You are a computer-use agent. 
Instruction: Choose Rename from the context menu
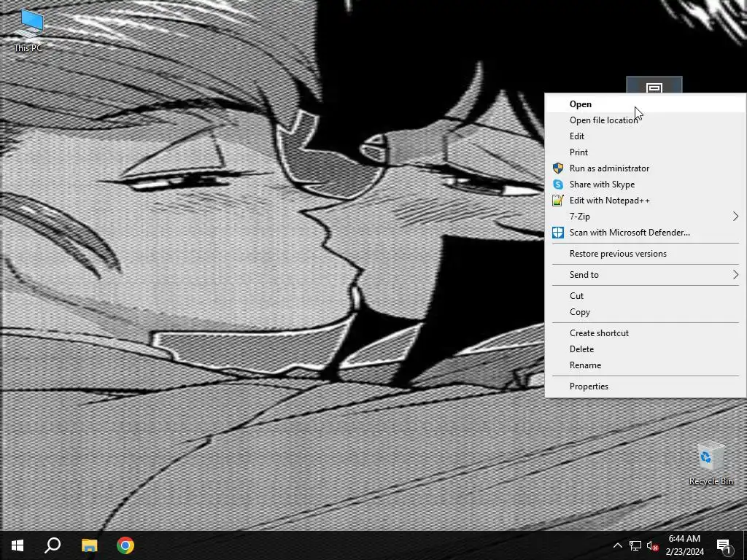point(646,365)
